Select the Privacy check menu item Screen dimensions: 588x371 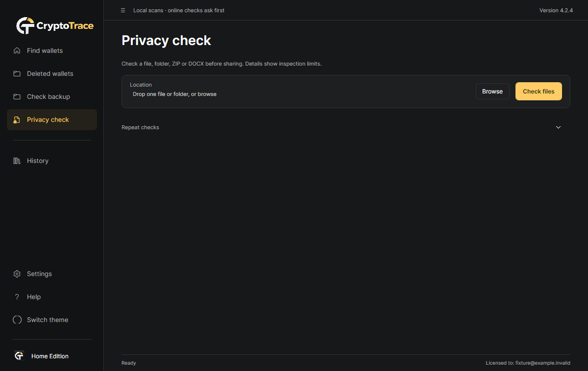click(52, 119)
